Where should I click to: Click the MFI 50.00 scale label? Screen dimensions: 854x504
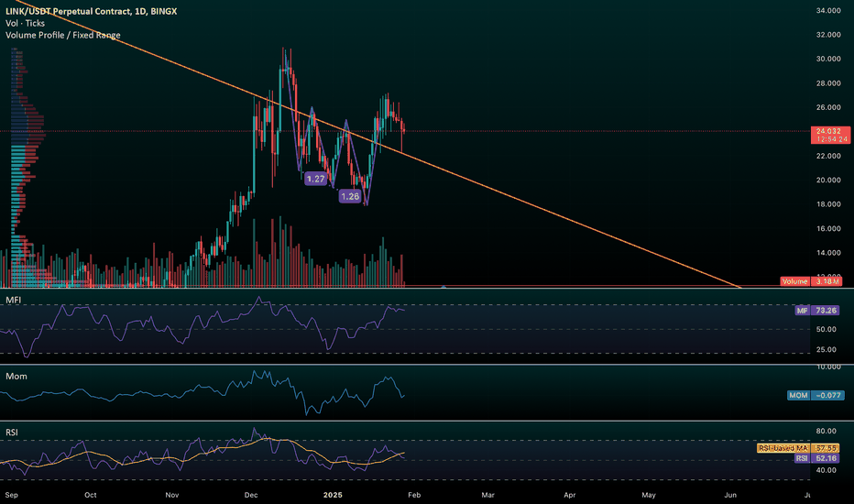(827, 329)
